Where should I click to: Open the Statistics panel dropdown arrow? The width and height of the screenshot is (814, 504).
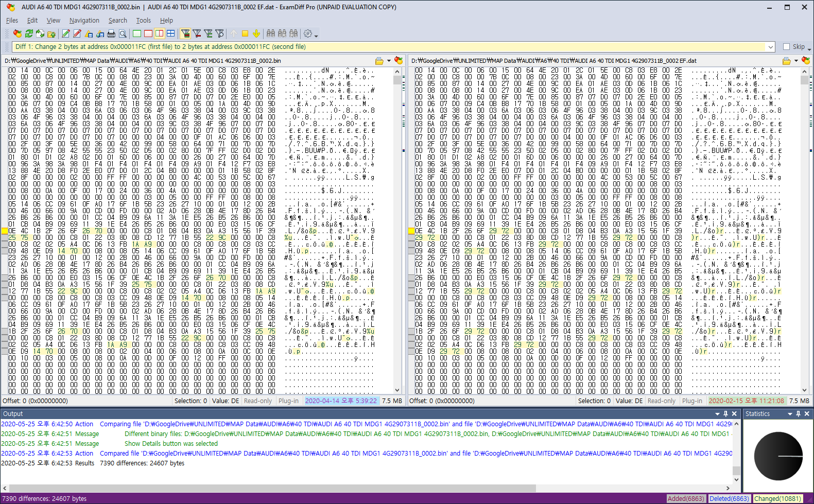tap(790, 414)
